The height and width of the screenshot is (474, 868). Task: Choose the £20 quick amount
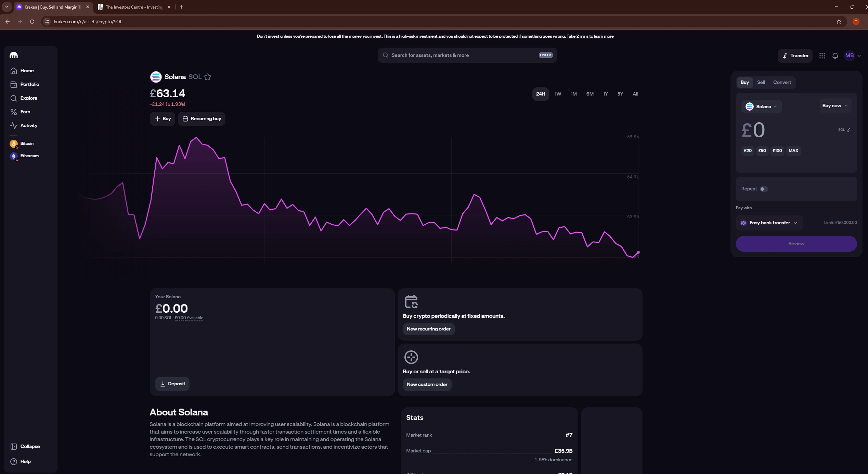tap(748, 151)
